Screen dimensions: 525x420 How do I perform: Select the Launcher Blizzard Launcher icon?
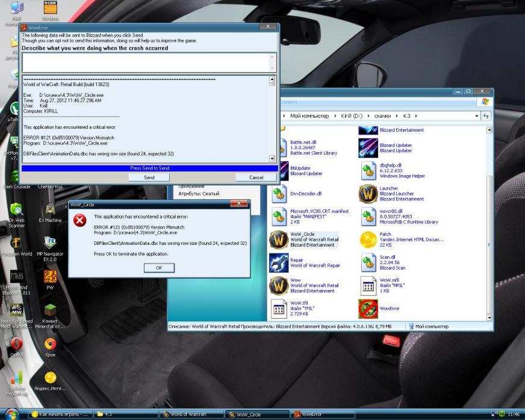[368, 194]
